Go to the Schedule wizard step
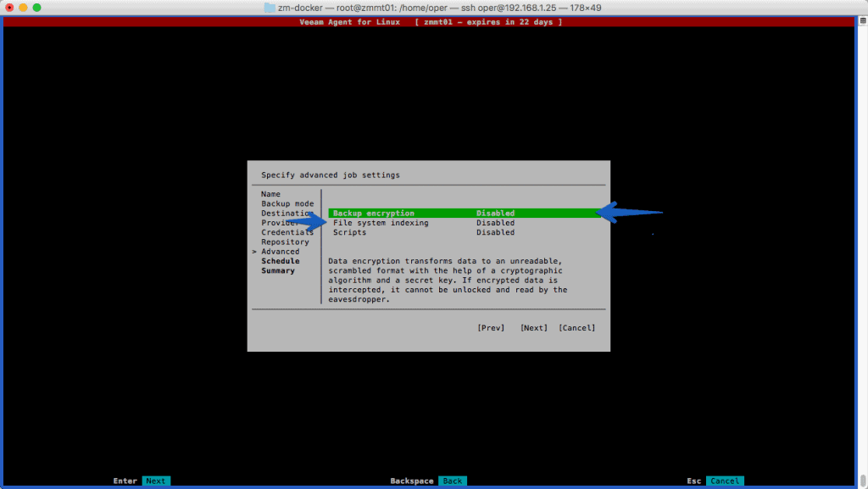The image size is (868, 489). (x=280, y=261)
